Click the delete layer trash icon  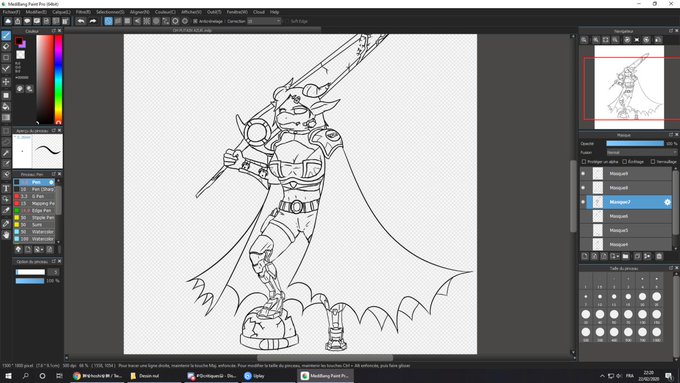[659, 256]
